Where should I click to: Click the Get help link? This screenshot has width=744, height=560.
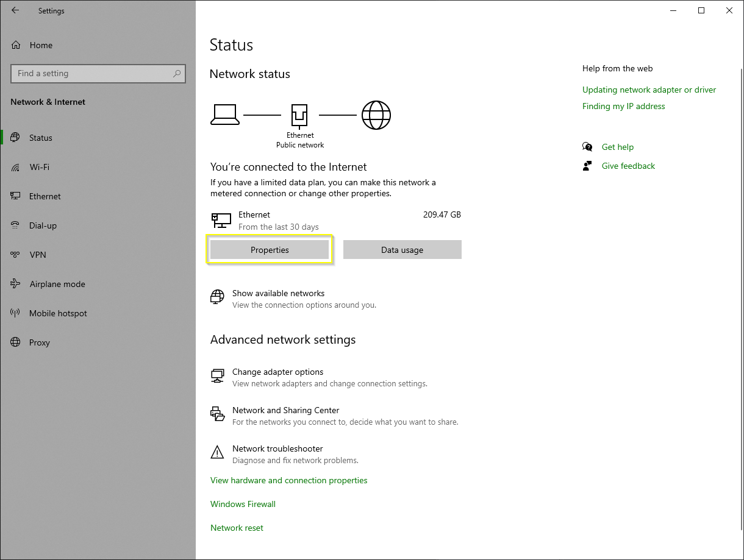point(618,147)
